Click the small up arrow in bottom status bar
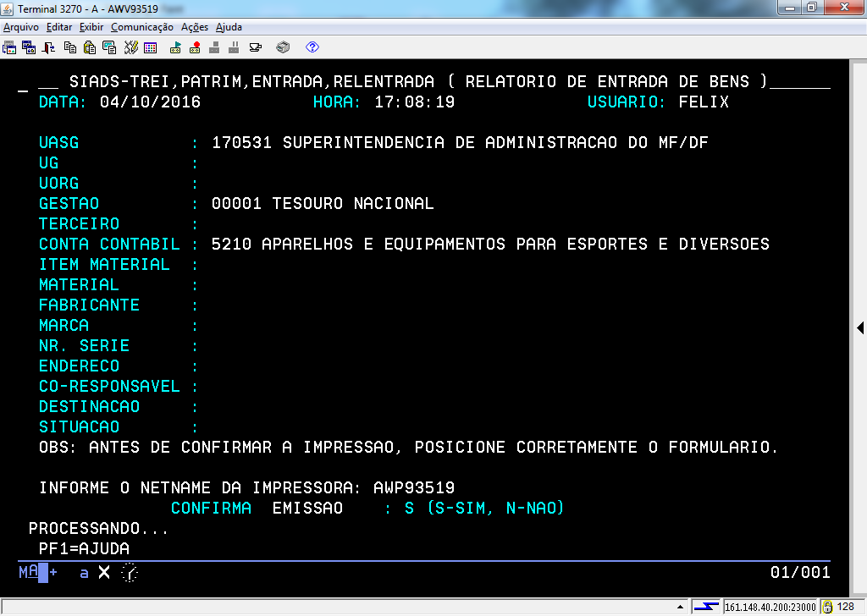 click(680, 607)
